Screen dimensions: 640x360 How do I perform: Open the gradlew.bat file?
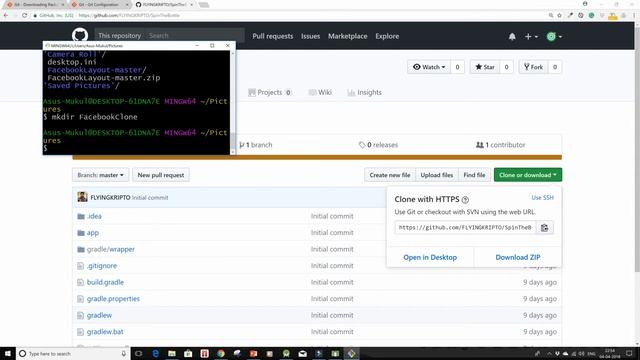tap(105, 332)
